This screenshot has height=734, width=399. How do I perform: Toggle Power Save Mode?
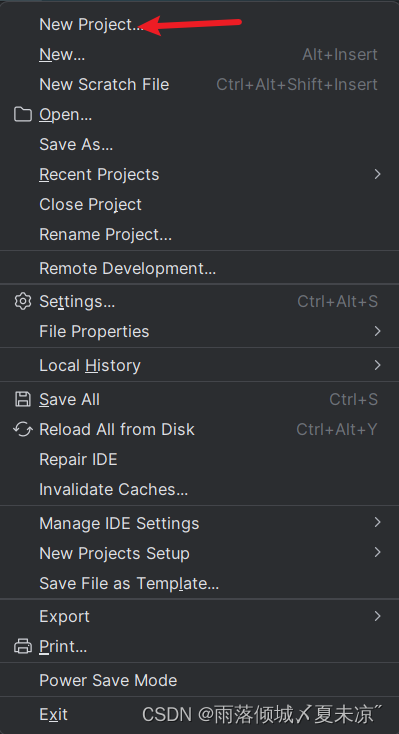[x=200, y=680]
